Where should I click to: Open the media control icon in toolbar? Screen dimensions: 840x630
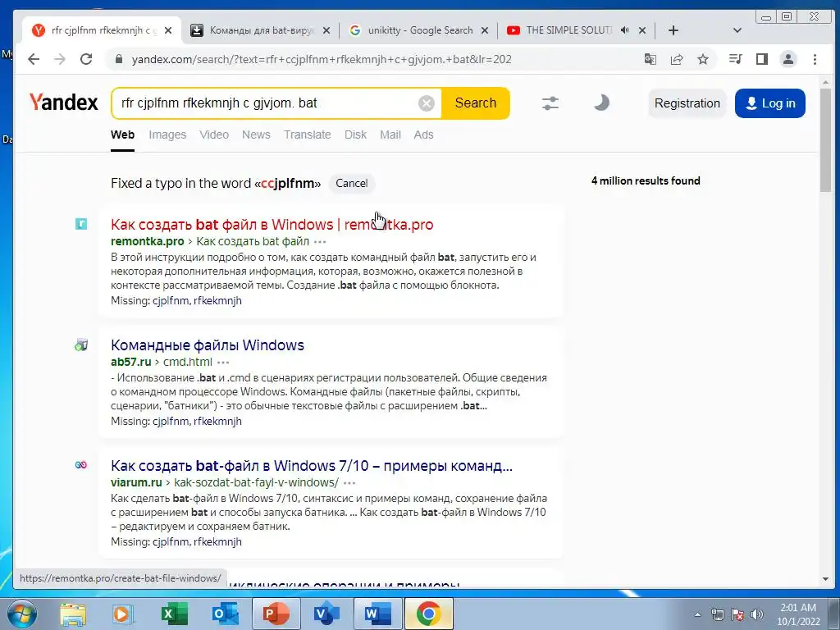736,59
